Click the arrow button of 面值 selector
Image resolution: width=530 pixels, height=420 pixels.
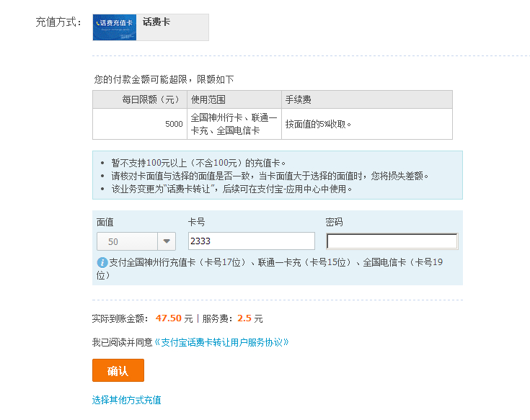167,241
